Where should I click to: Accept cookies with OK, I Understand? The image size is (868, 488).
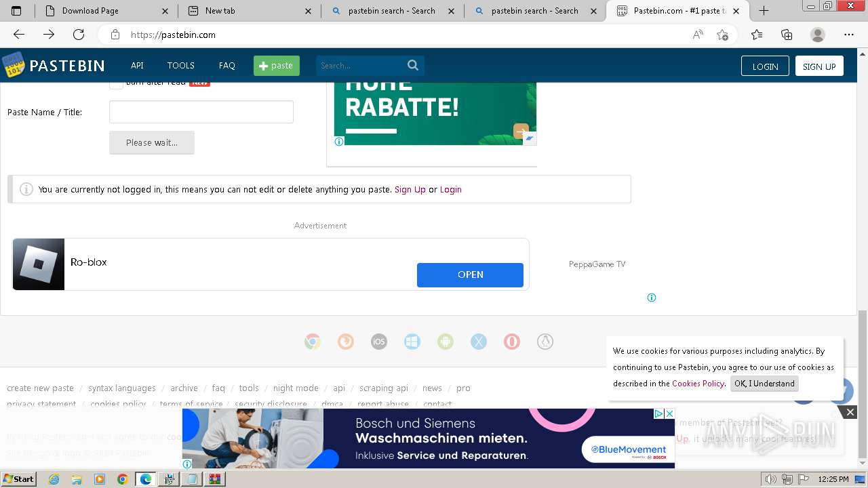click(764, 384)
